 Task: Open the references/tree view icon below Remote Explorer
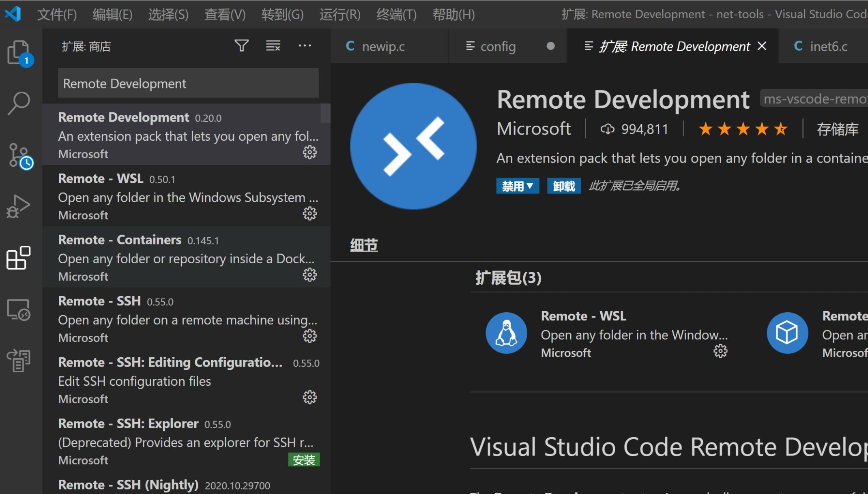pos(19,361)
